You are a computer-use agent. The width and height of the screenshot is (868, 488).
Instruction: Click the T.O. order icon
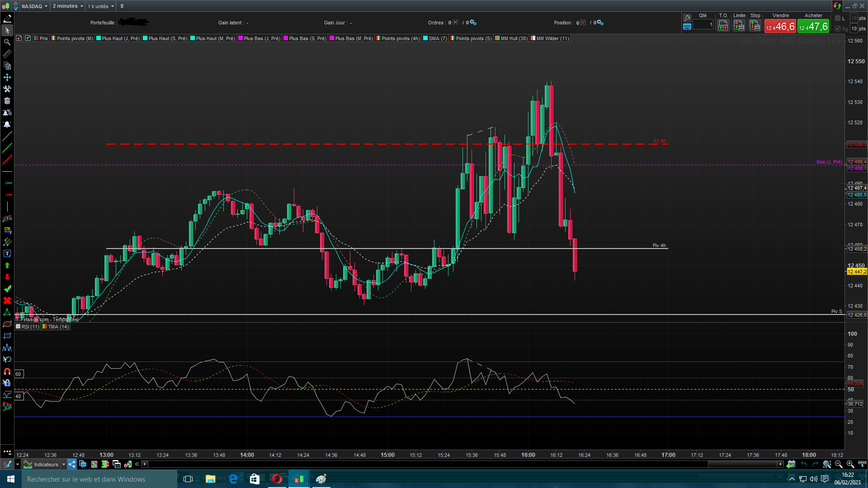click(723, 26)
